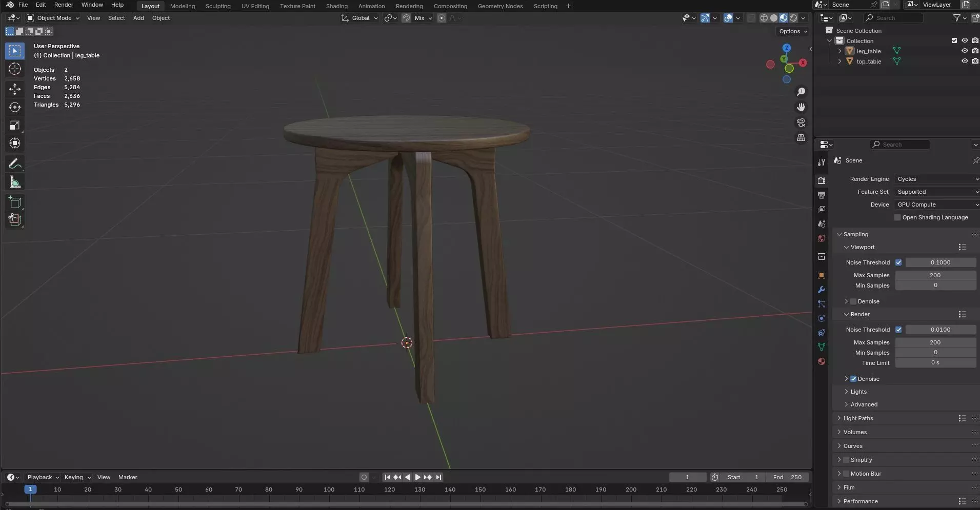Image resolution: width=980 pixels, height=510 pixels.
Task: Adjust Time Limit 0 s field
Action: [935, 362]
